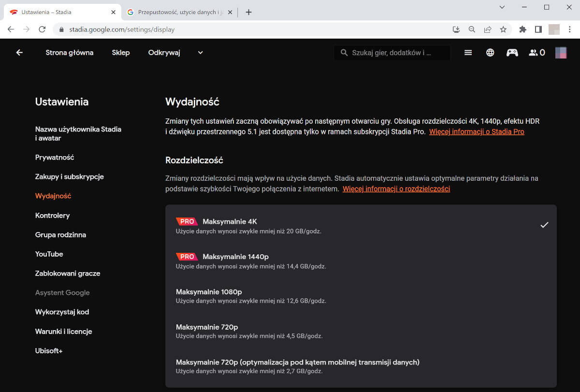
Task: Open the controller icon in header
Action: click(512, 53)
